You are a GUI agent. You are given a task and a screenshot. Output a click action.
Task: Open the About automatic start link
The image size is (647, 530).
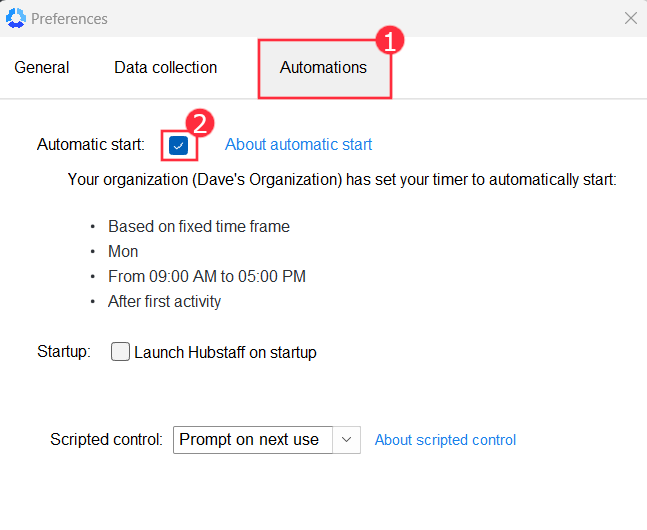click(298, 145)
